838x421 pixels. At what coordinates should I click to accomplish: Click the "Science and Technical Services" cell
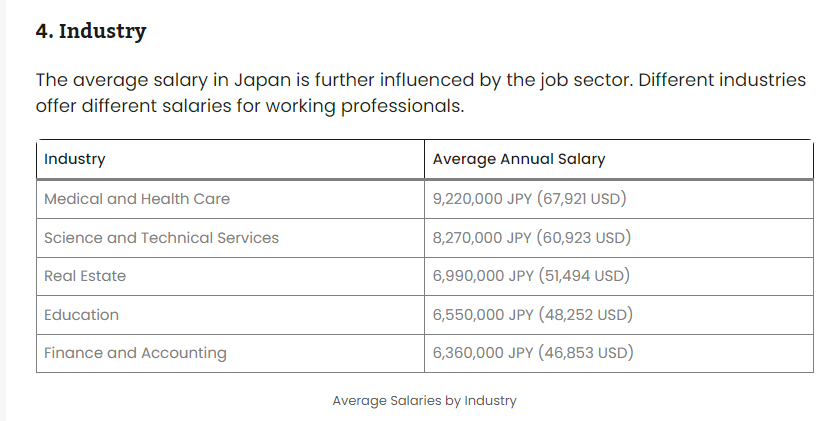click(162, 238)
